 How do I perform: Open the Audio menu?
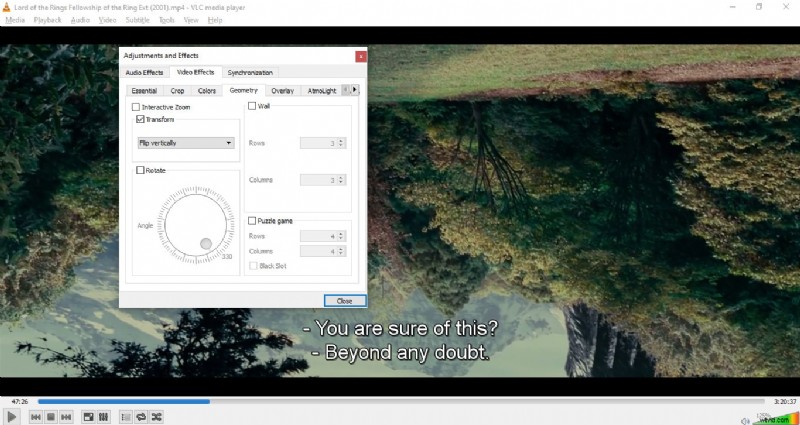point(80,20)
